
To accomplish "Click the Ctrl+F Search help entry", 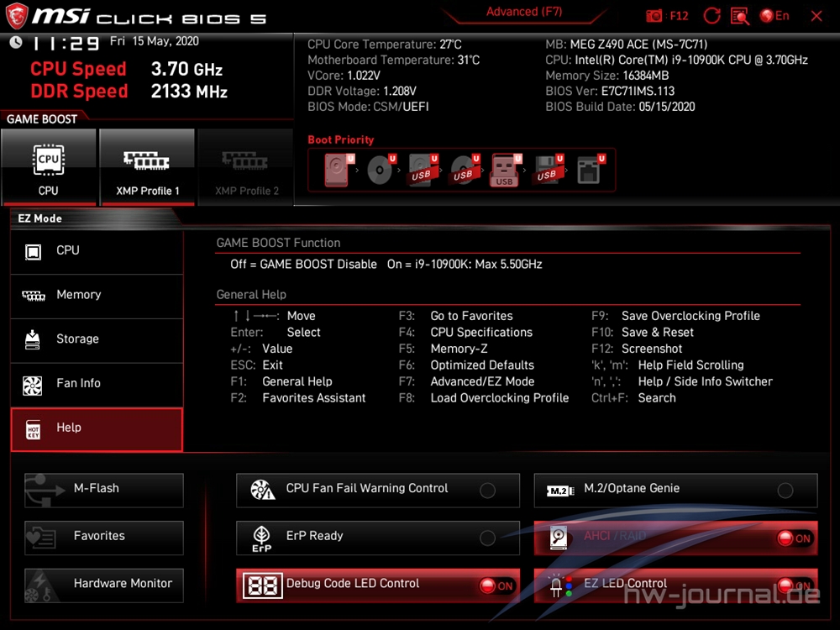I will pyautogui.click(x=633, y=398).
